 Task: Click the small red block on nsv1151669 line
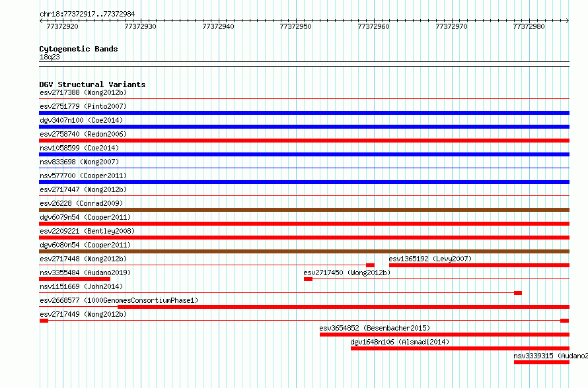tap(518, 293)
